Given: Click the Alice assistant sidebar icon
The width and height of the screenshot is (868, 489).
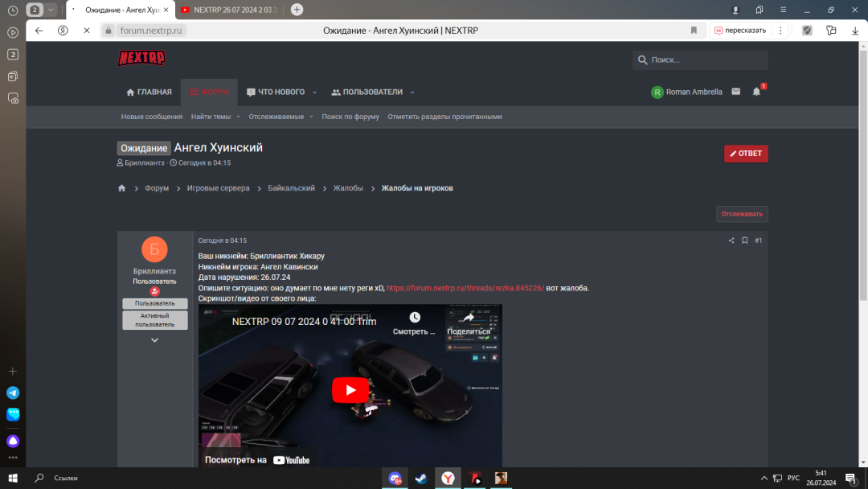Looking at the screenshot, I should [x=13, y=441].
